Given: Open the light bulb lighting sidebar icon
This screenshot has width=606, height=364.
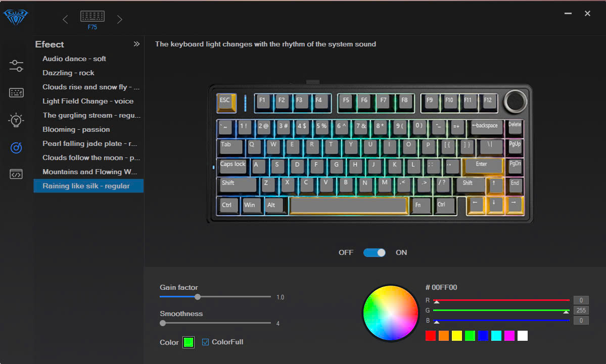Looking at the screenshot, I should [x=16, y=120].
